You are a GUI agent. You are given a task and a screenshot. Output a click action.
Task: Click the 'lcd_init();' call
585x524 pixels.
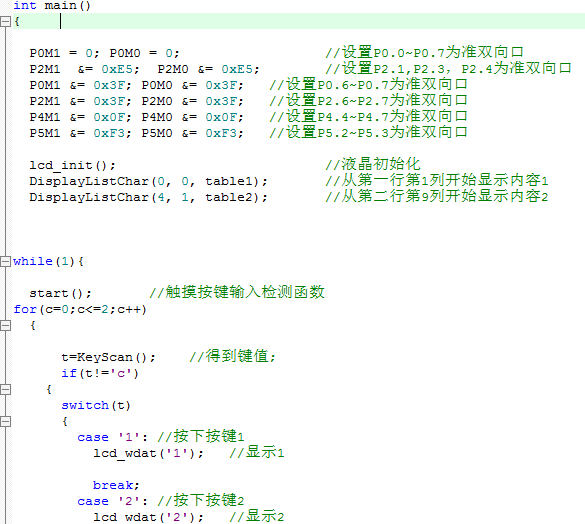(x=73, y=165)
